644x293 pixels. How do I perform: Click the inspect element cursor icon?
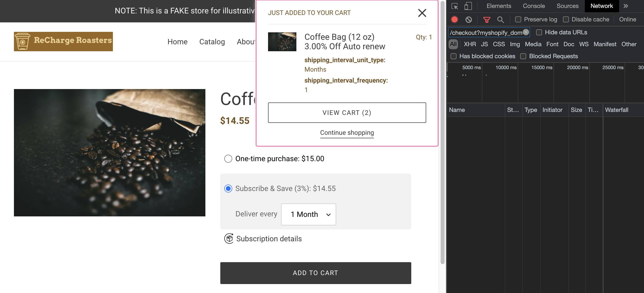(x=455, y=6)
